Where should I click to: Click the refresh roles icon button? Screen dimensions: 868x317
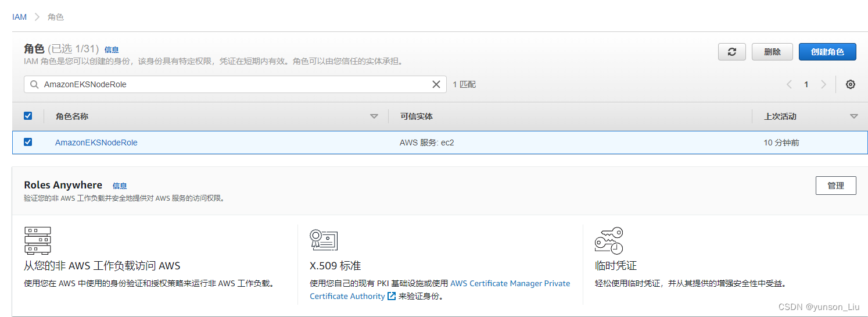[732, 52]
